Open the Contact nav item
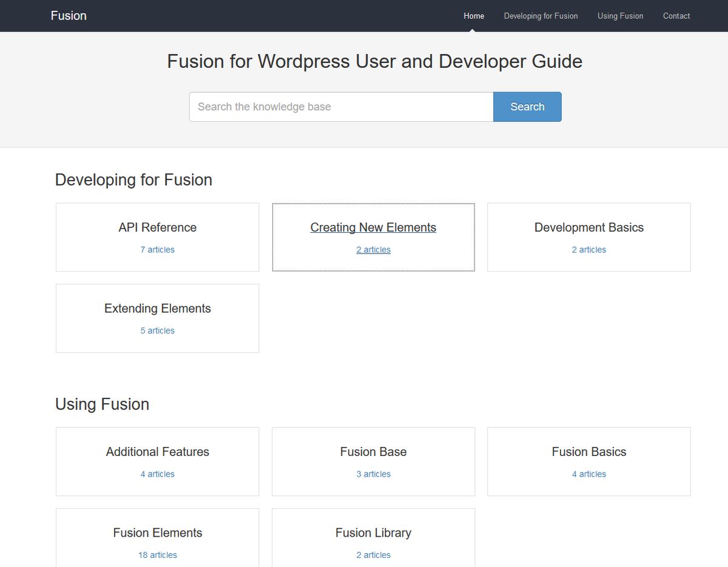 [676, 16]
